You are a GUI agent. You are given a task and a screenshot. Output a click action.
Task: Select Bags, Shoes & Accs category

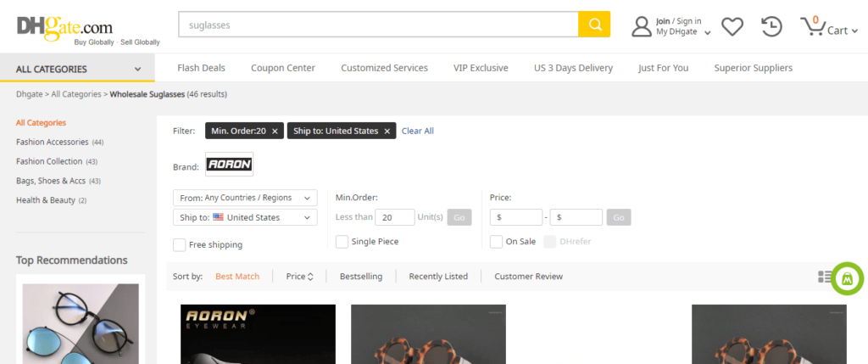(x=51, y=182)
